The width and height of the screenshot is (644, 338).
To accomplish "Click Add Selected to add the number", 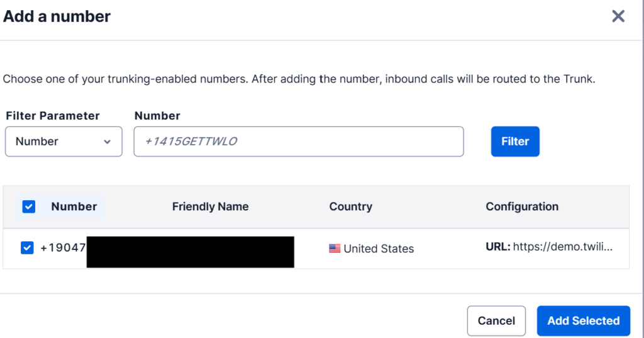I will click(x=583, y=321).
